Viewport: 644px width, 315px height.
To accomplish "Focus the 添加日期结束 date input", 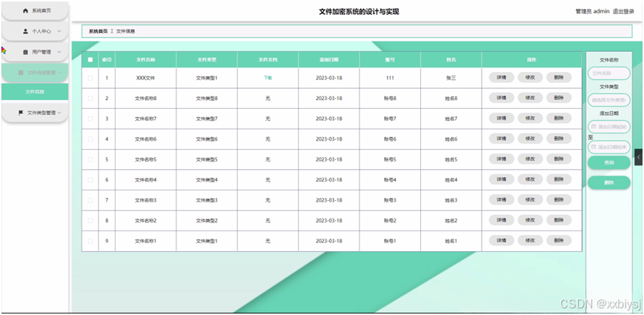I will 608,147.
